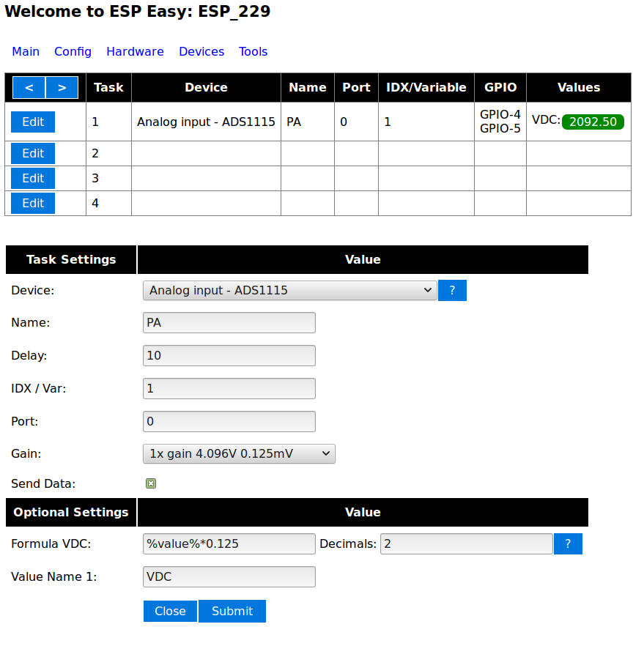Expand the Device dropdown list

[x=290, y=291]
